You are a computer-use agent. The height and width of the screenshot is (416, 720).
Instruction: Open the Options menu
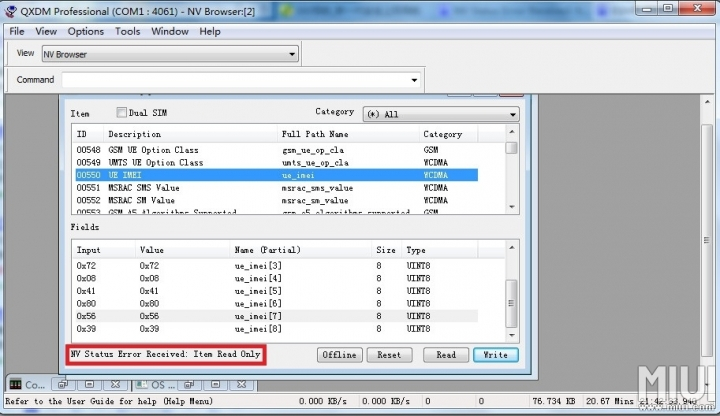85,31
